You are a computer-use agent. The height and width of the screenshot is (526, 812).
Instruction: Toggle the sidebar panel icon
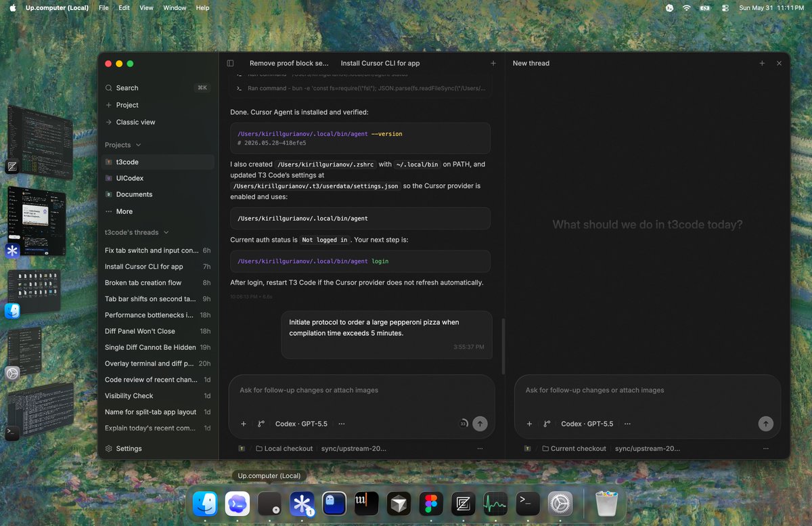(x=230, y=63)
